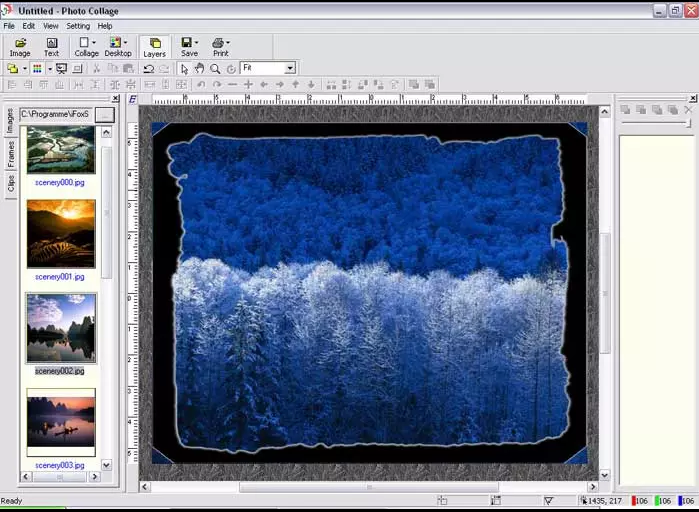Screen dimensions: 699x512
Task: Click the circular rotate tool icon
Action: click(231, 69)
